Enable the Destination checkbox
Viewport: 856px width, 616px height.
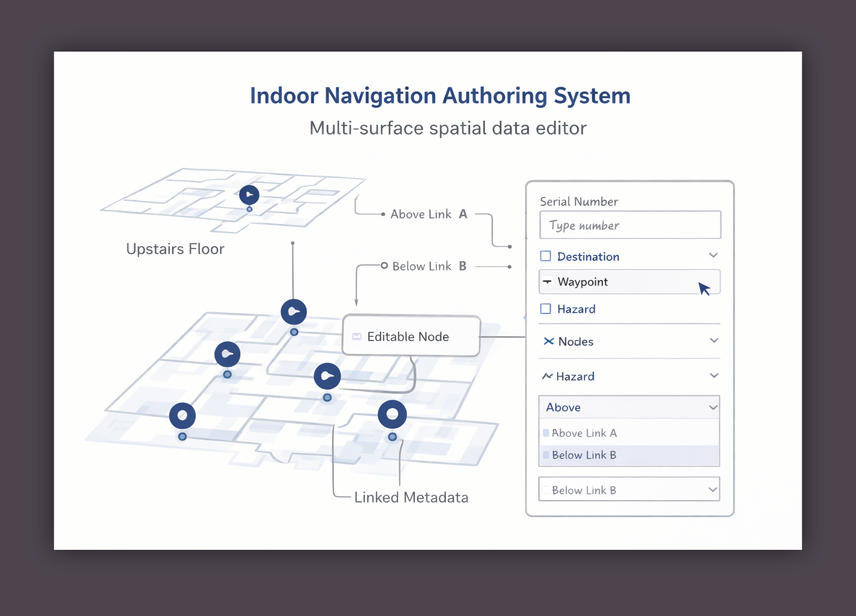point(545,255)
